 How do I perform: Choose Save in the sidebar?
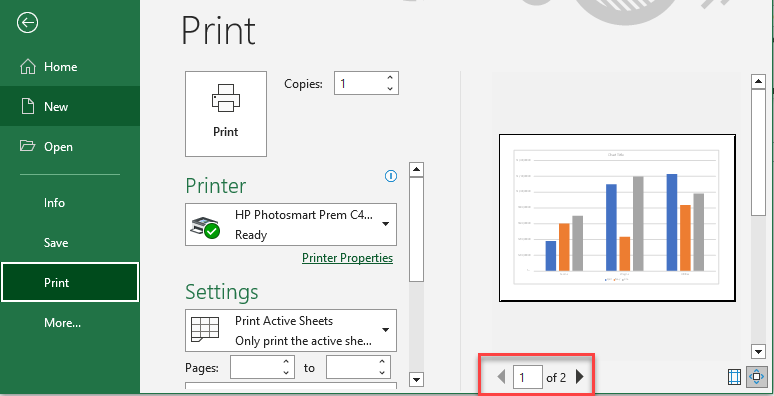pyautogui.click(x=70, y=243)
